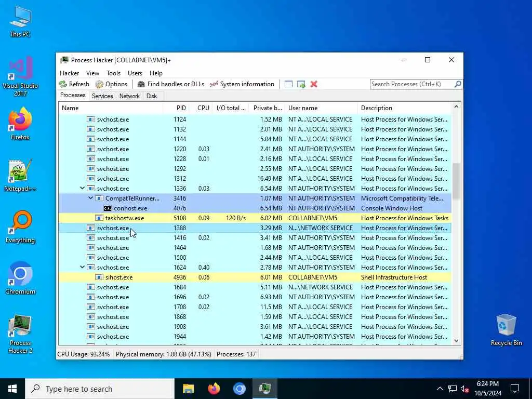The height and width of the screenshot is (399, 532).
Task: Open the Help menu
Action: pos(156,73)
